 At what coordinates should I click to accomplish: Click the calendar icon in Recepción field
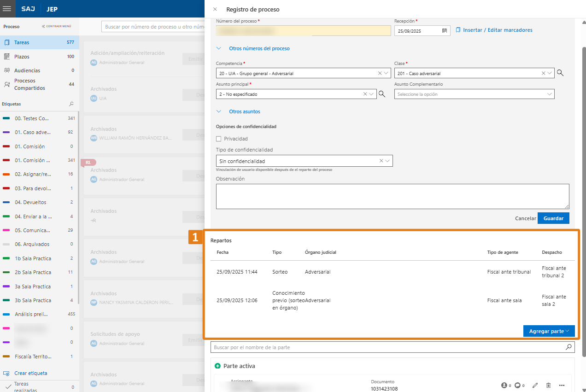click(445, 31)
